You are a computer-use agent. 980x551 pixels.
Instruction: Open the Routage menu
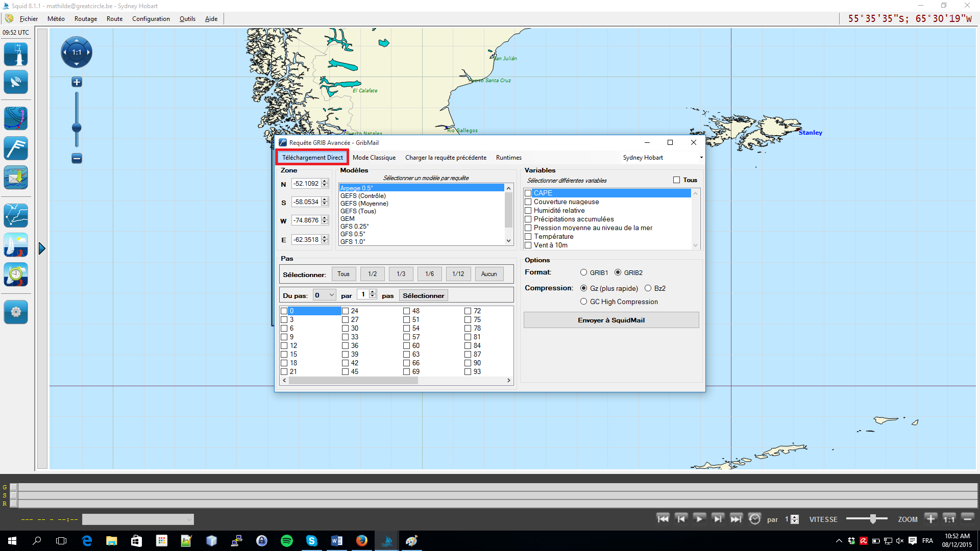[x=85, y=19]
